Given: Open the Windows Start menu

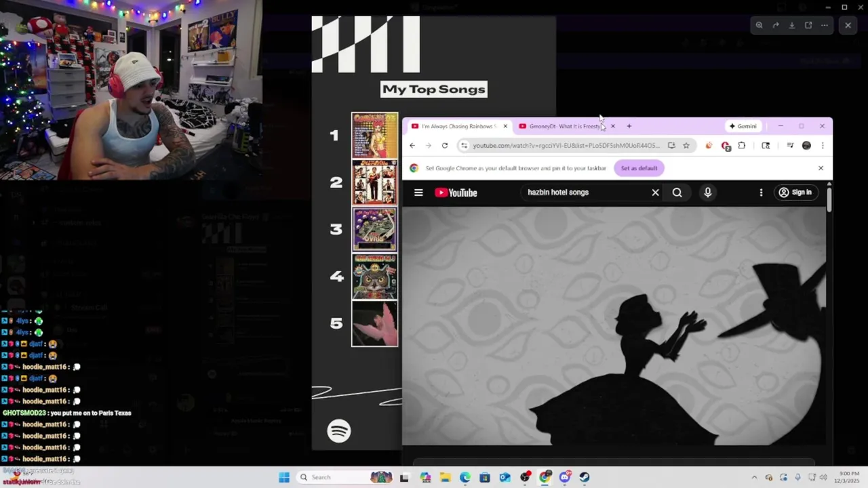Looking at the screenshot, I should pyautogui.click(x=284, y=477).
